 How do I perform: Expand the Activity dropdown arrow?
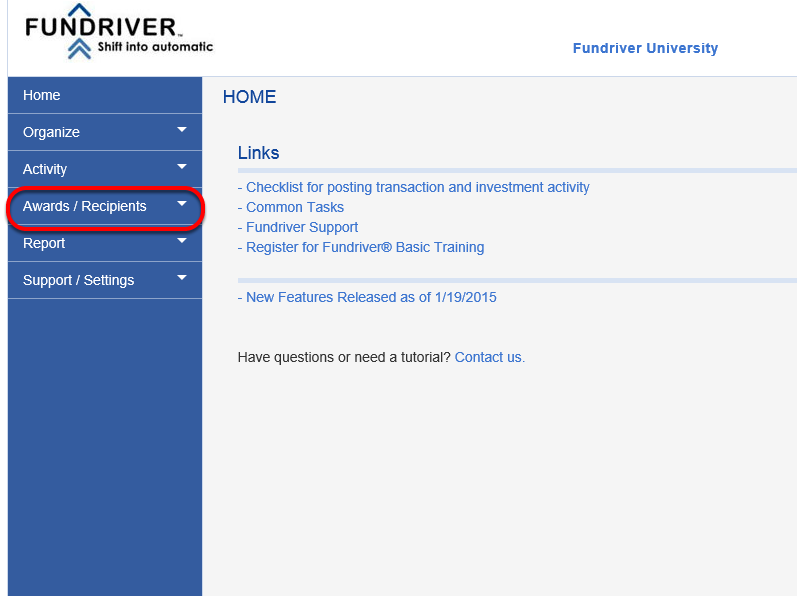point(181,167)
